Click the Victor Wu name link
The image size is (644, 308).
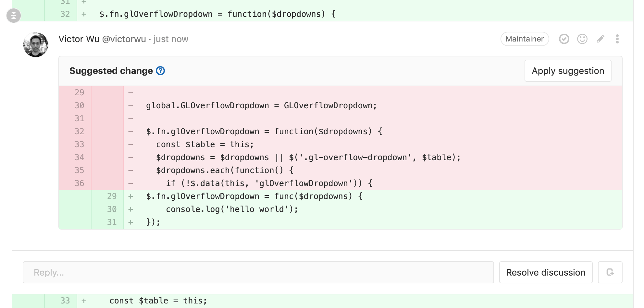79,39
